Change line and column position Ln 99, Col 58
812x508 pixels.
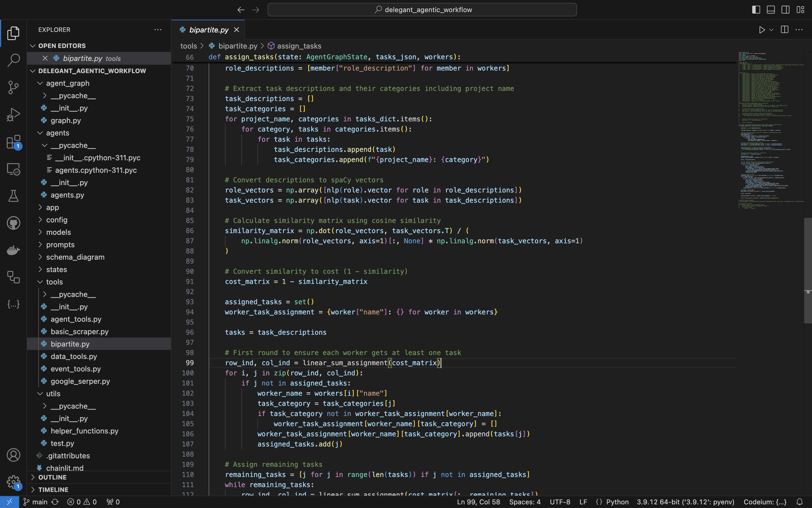[x=478, y=502]
